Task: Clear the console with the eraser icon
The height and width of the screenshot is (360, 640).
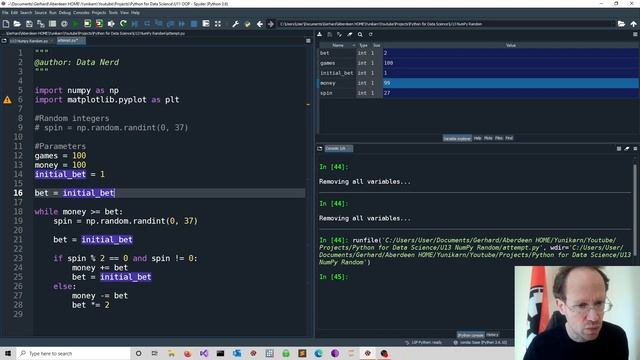Action: pyautogui.click(x=627, y=149)
